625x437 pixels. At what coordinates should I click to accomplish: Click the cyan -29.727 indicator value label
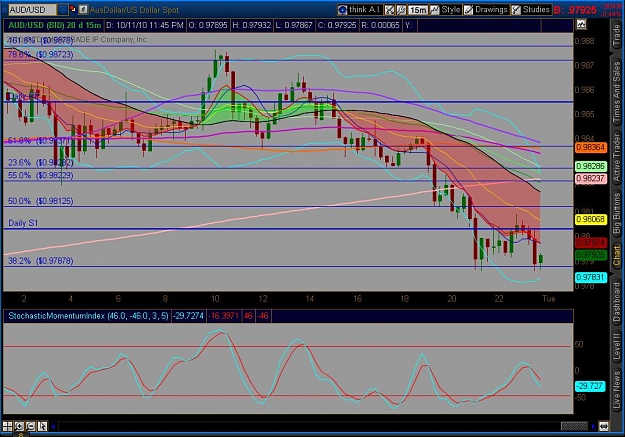[590, 386]
